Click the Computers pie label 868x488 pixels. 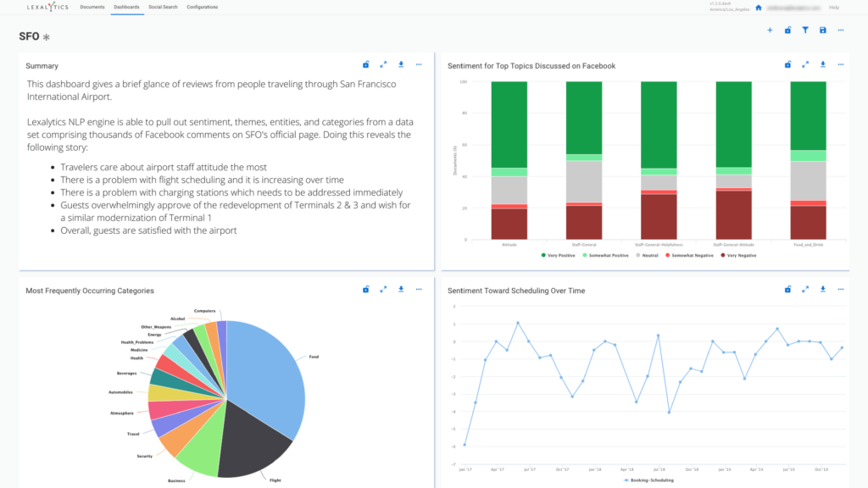pos(205,311)
